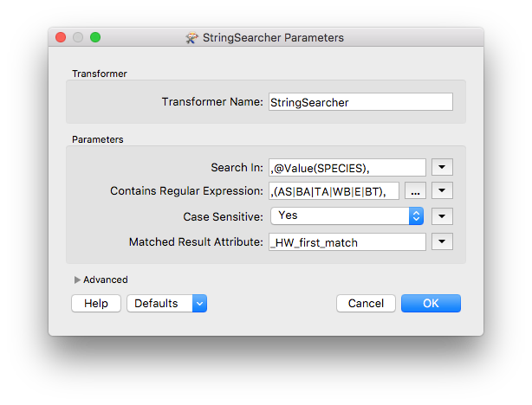This screenshot has width=532, height=405.
Task: Click the Search In text field
Action: [x=347, y=167]
